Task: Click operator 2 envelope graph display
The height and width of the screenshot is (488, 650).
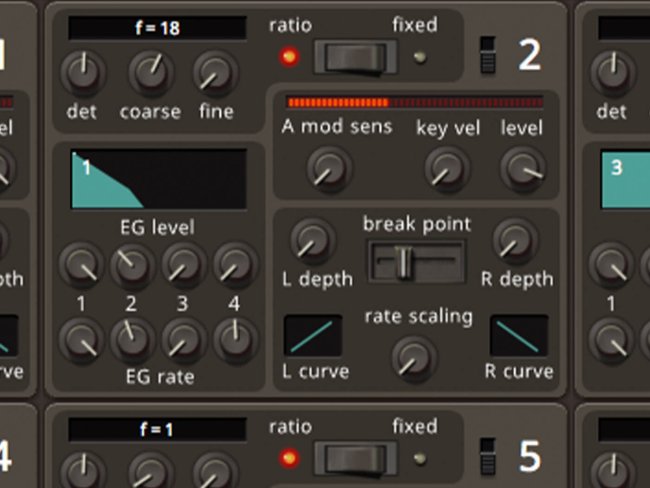Action: click(158, 180)
